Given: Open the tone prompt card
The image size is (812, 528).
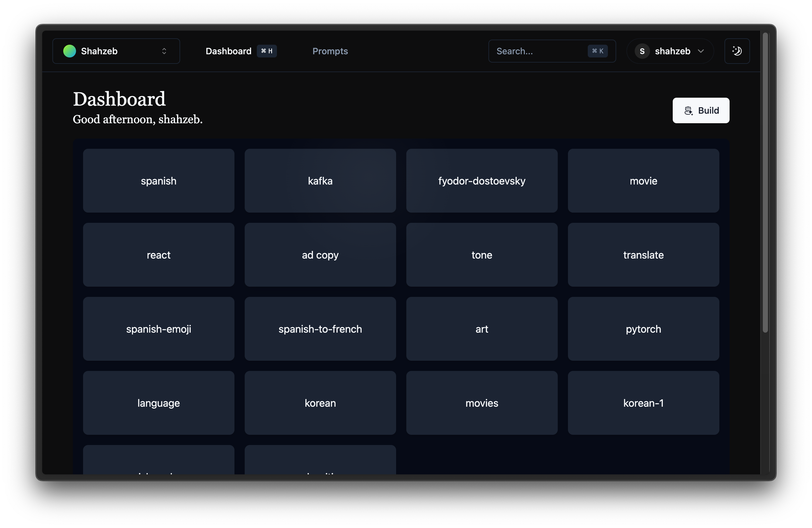Looking at the screenshot, I should 482,255.
